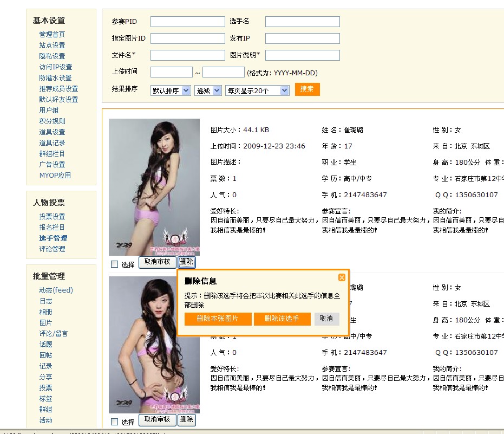
Task: Open 话题 under 批量管理
Action: pyautogui.click(x=45, y=344)
